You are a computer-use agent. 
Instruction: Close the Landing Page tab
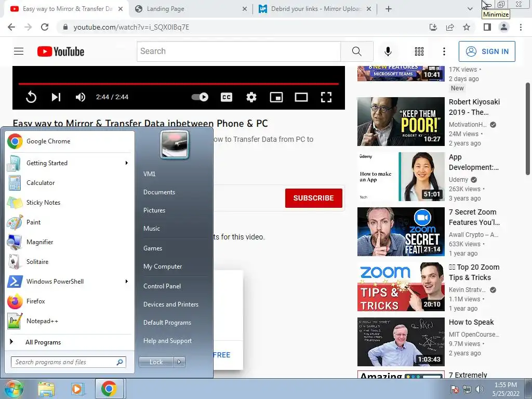click(245, 9)
